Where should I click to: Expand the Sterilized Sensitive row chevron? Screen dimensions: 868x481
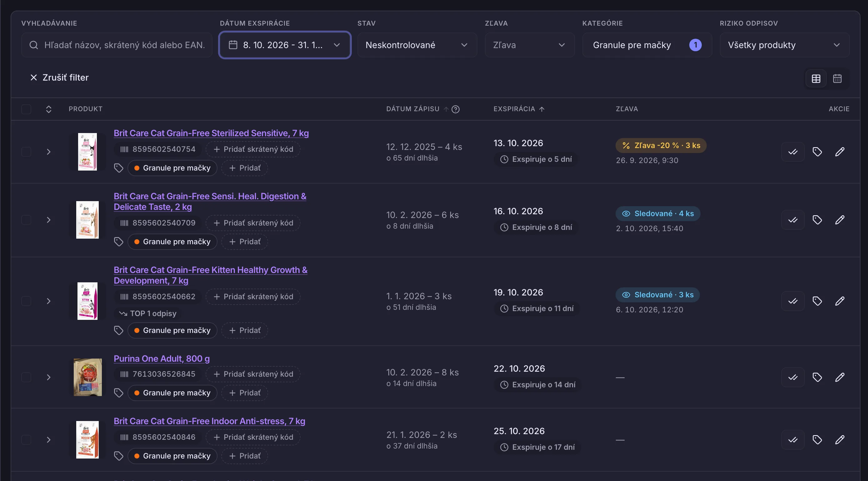tap(48, 151)
